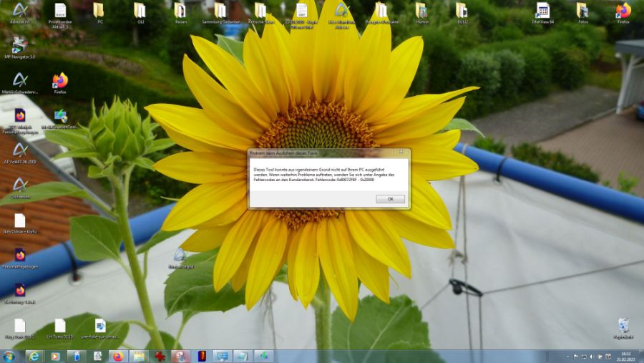Launch Internet Explorer from the taskbar
Image resolution: width=644 pixels, height=363 pixels.
(33, 356)
